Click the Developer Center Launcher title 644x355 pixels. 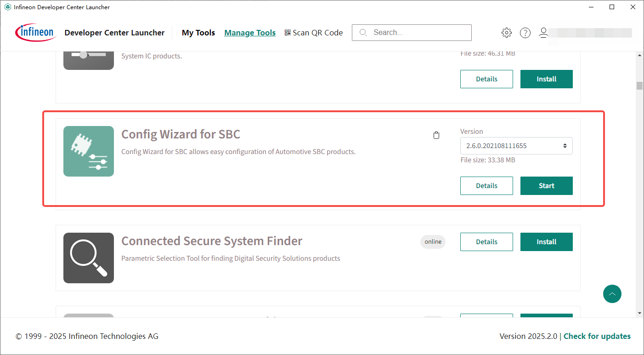point(114,33)
